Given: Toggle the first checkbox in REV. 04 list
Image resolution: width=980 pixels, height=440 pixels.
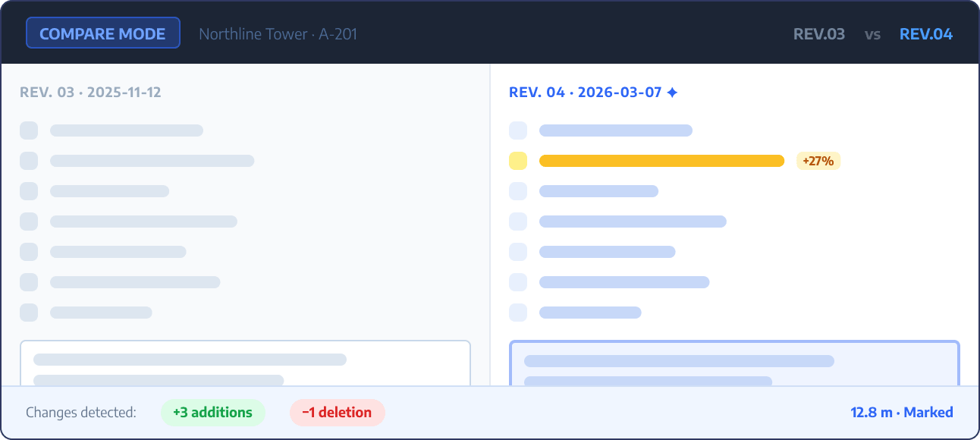Looking at the screenshot, I should [x=518, y=130].
